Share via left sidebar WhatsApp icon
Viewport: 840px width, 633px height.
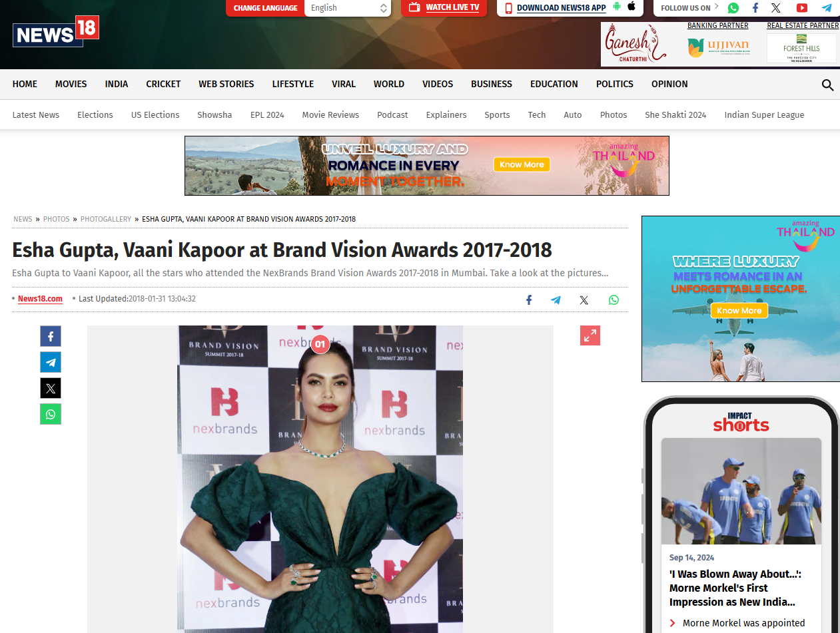[51, 414]
